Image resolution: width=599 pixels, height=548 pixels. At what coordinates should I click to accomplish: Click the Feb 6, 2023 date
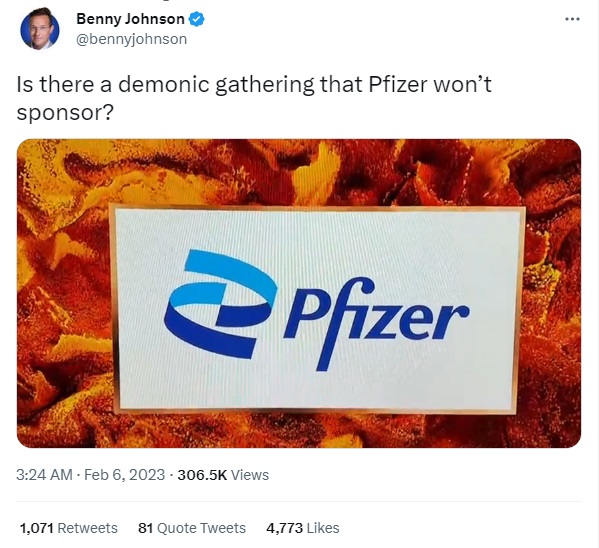pyautogui.click(x=124, y=475)
